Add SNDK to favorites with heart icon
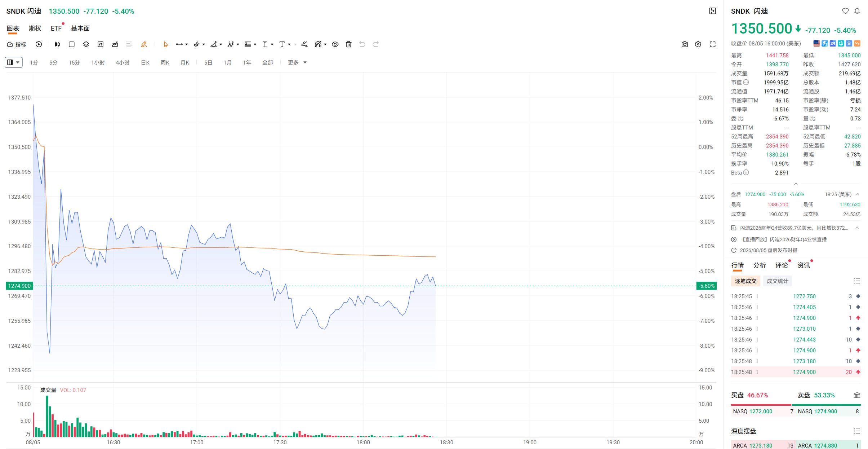Image resolution: width=868 pixels, height=449 pixels. [845, 11]
